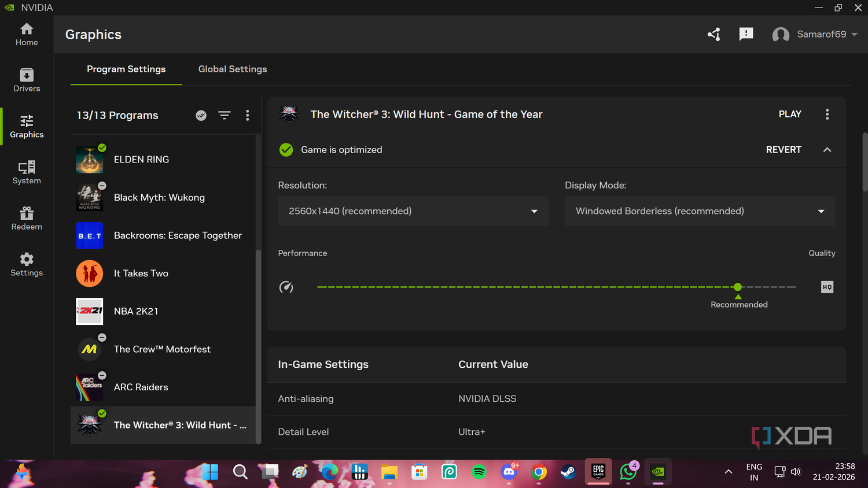The image size is (868, 488).
Task: Click the It Takes Two thumbnail
Action: tap(90, 273)
